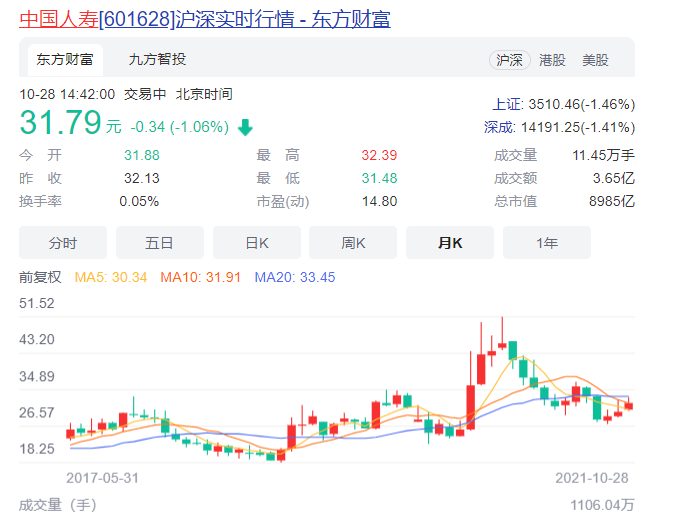This screenshot has width=673, height=515.
Task: Click the MA5: 30.34 indicator label
Action: coord(111,277)
